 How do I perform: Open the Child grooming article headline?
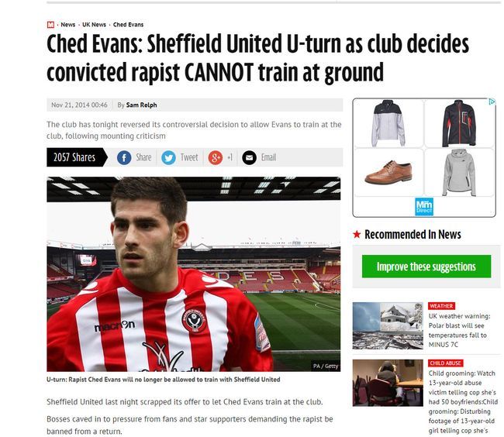click(463, 402)
